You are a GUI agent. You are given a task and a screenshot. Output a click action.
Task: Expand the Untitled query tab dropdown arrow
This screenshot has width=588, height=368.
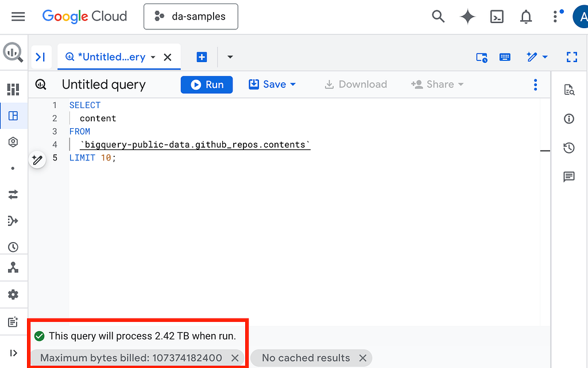pyautogui.click(x=153, y=57)
